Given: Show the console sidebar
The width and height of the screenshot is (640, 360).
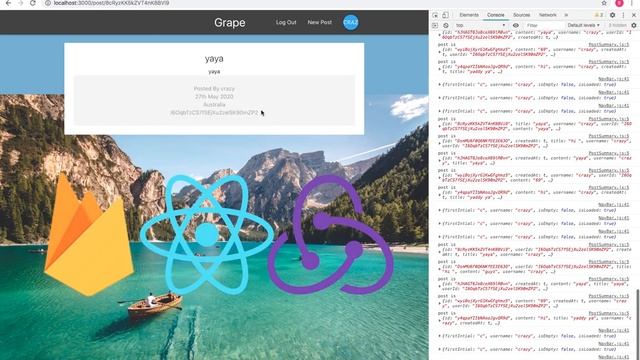Looking at the screenshot, I should pyautogui.click(x=435, y=25).
